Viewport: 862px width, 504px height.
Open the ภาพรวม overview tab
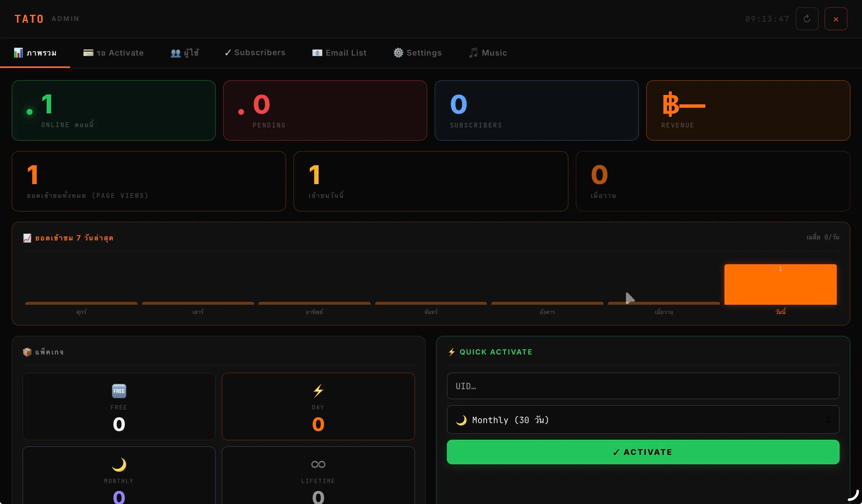(x=35, y=53)
